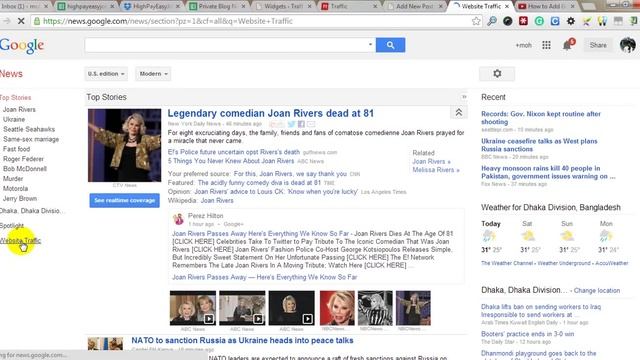This screenshot has width=640, height=360.
Task: Open Melissa Rivers related link
Action: click(x=436, y=170)
